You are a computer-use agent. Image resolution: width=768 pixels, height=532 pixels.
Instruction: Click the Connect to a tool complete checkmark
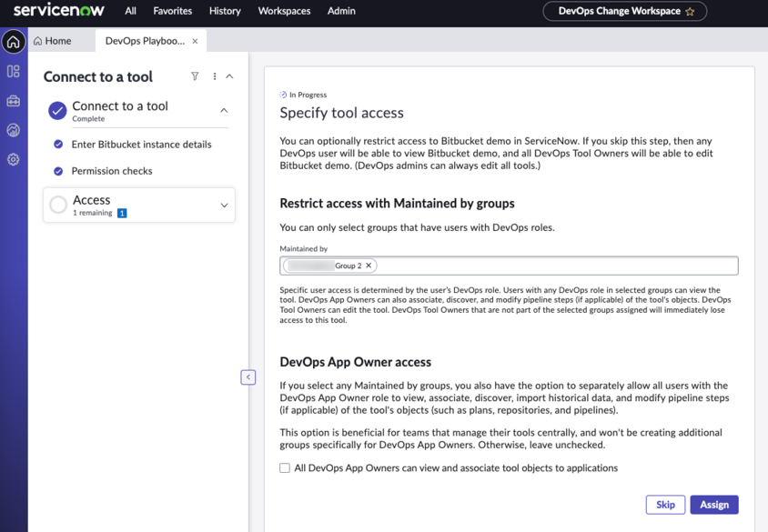pos(57,111)
